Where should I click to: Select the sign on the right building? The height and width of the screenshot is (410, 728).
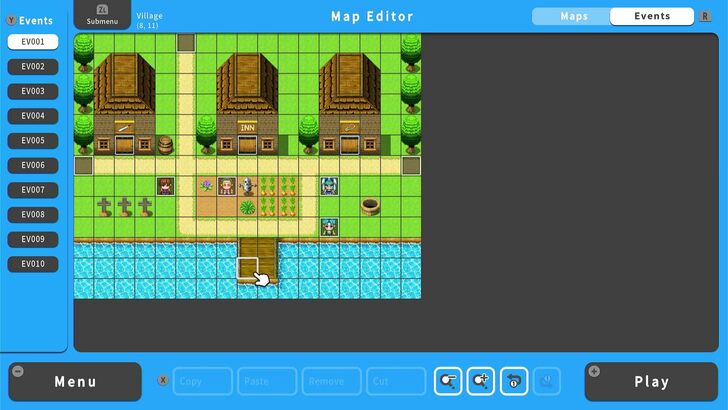pyautogui.click(x=350, y=127)
